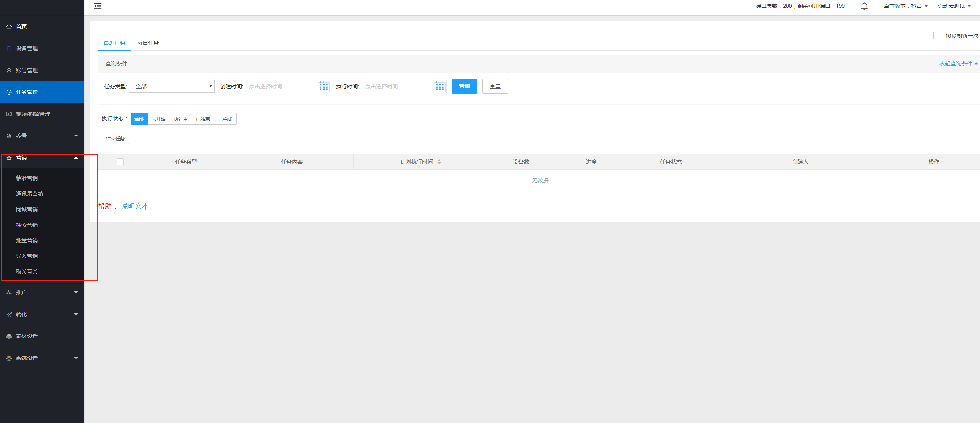
Task: Select the 执行中 status filter
Action: pyautogui.click(x=180, y=119)
